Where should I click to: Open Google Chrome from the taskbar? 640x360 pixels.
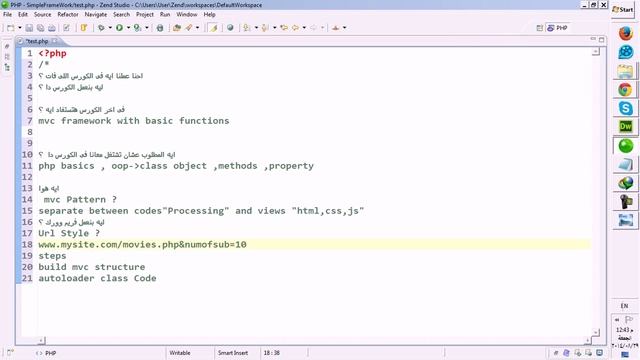click(x=625, y=89)
